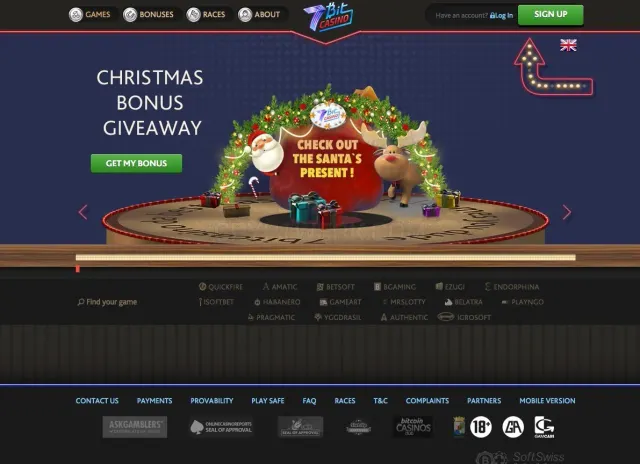The height and width of the screenshot is (464, 640).
Task: Open the Races menu in the header
Action: 206,15
